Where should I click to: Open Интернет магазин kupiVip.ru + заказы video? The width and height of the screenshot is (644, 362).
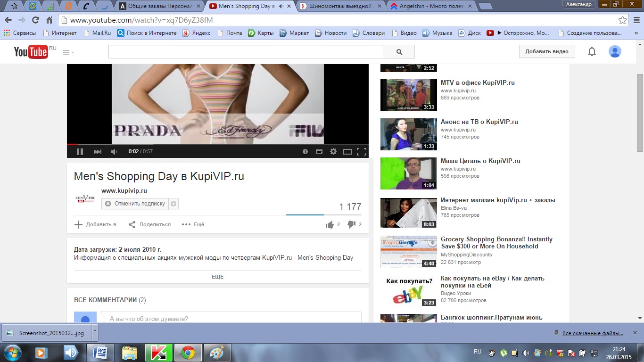[x=498, y=200]
